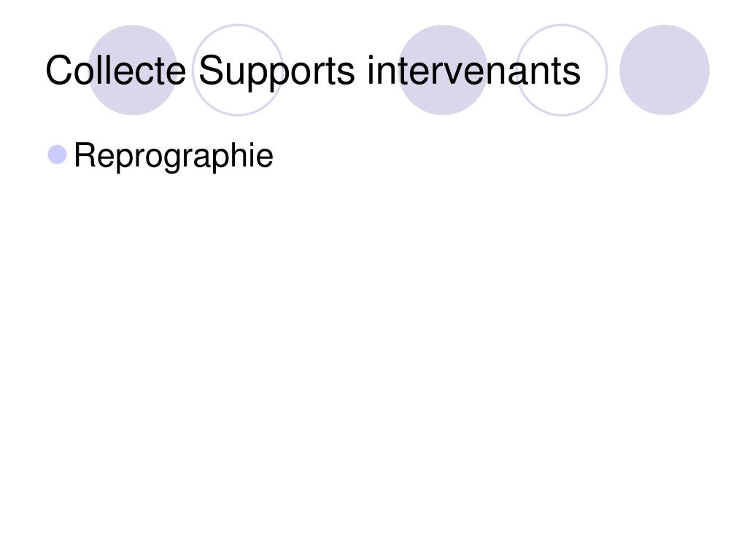Click the outlined circle at the title's end
Viewport: 747px width, 560px height.
[562, 70]
